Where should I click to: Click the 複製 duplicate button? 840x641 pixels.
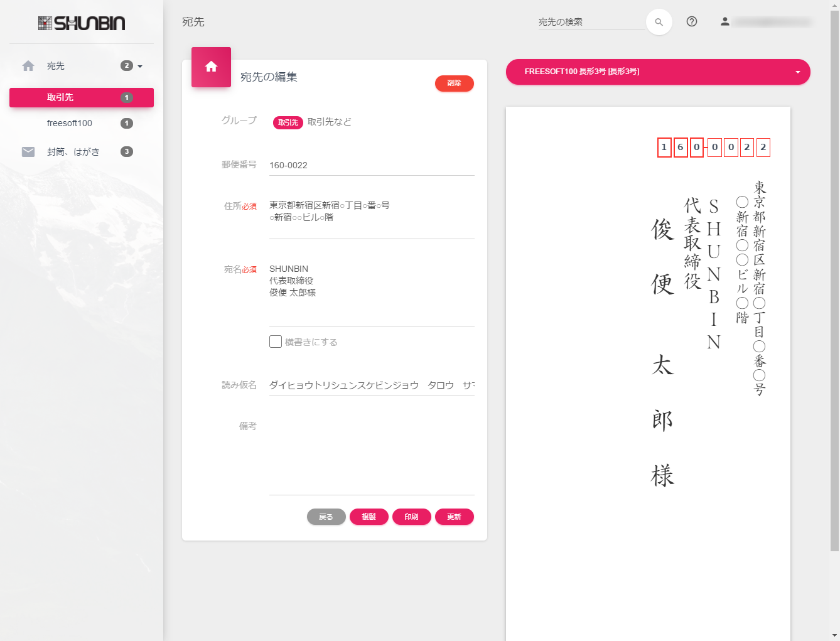(369, 517)
